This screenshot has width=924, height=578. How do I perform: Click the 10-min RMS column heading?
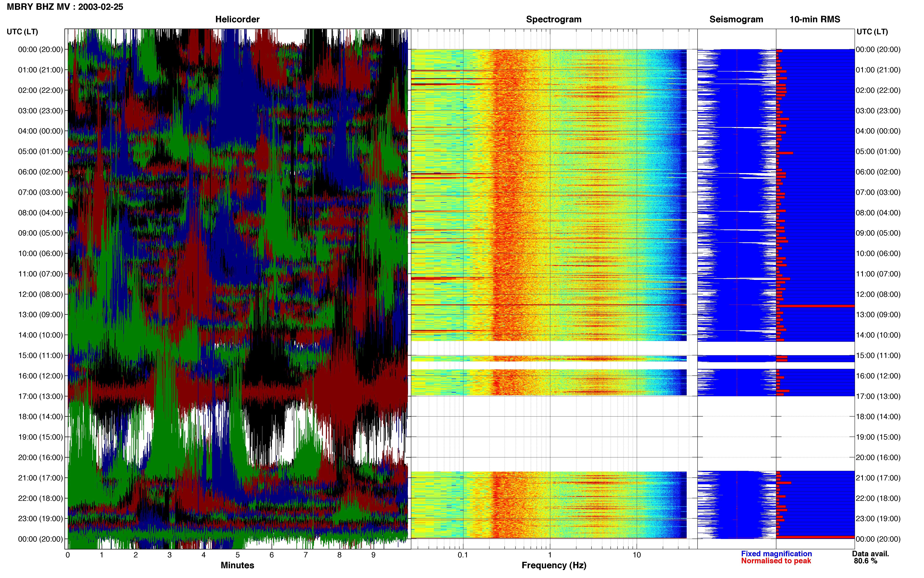point(815,20)
